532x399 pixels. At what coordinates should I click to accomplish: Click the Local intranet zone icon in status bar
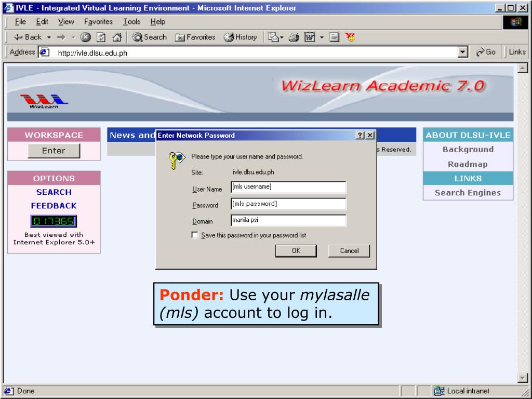pyautogui.click(x=439, y=391)
